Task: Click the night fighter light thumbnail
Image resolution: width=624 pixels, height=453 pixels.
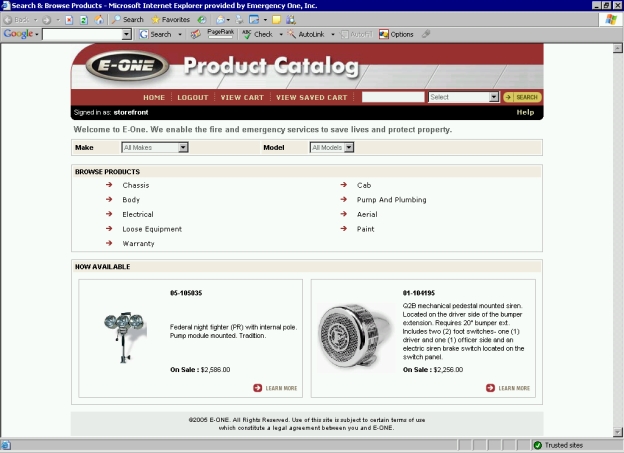Action: [125, 338]
